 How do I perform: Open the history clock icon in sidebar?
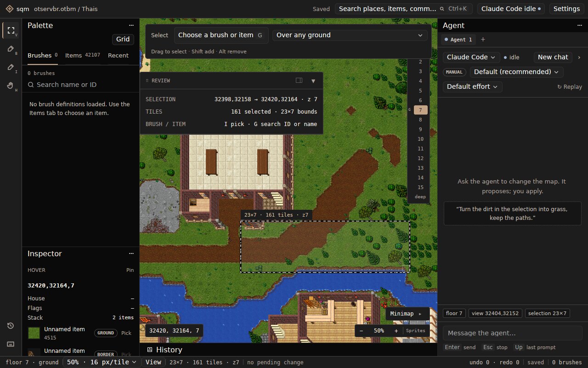pos(11,326)
